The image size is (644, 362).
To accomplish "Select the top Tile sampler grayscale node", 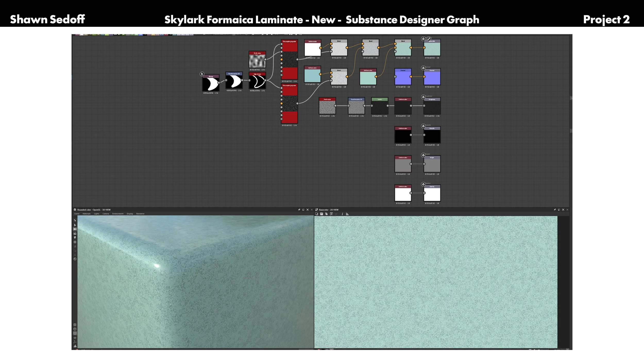I will click(x=289, y=59).
